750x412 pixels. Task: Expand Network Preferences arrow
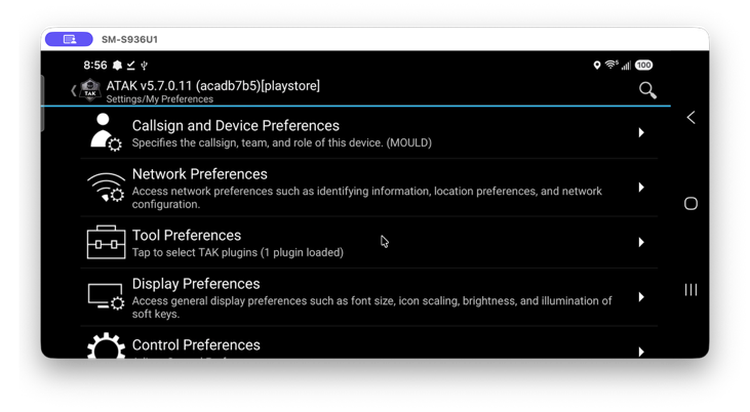641,187
